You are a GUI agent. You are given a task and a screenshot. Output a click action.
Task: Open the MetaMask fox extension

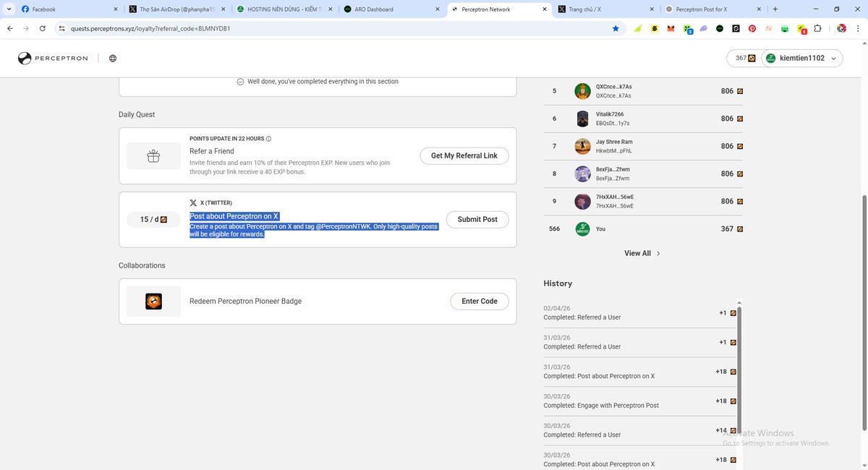pyautogui.click(x=671, y=29)
